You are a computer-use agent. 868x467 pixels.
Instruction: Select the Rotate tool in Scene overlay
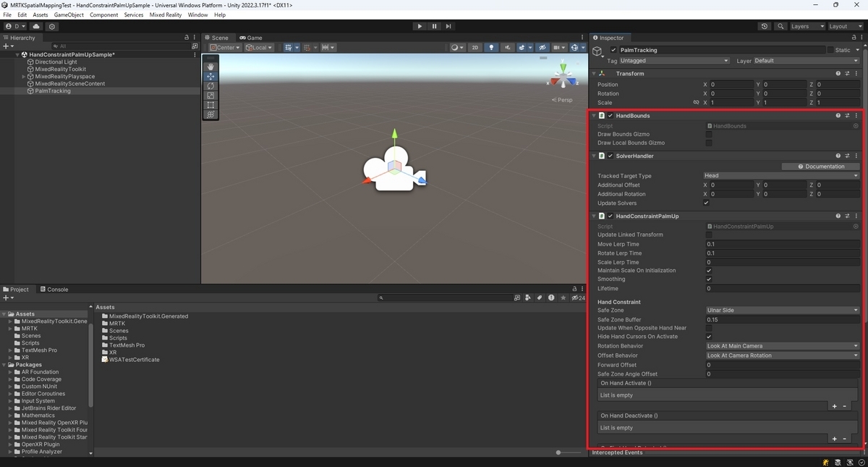(x=210, y=85)
